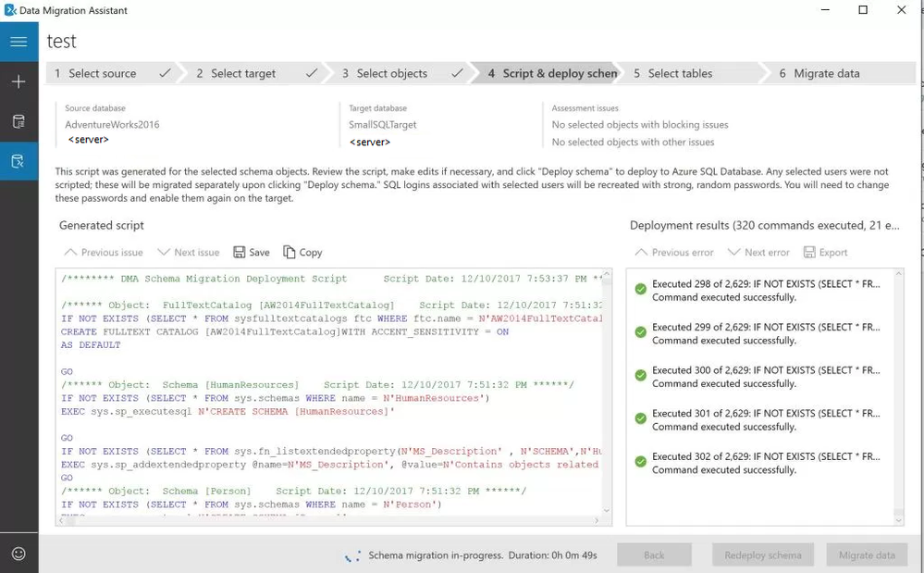Click the in-progress spinner icon
This screenshot has width=924, height=573.
pos(353,555)
